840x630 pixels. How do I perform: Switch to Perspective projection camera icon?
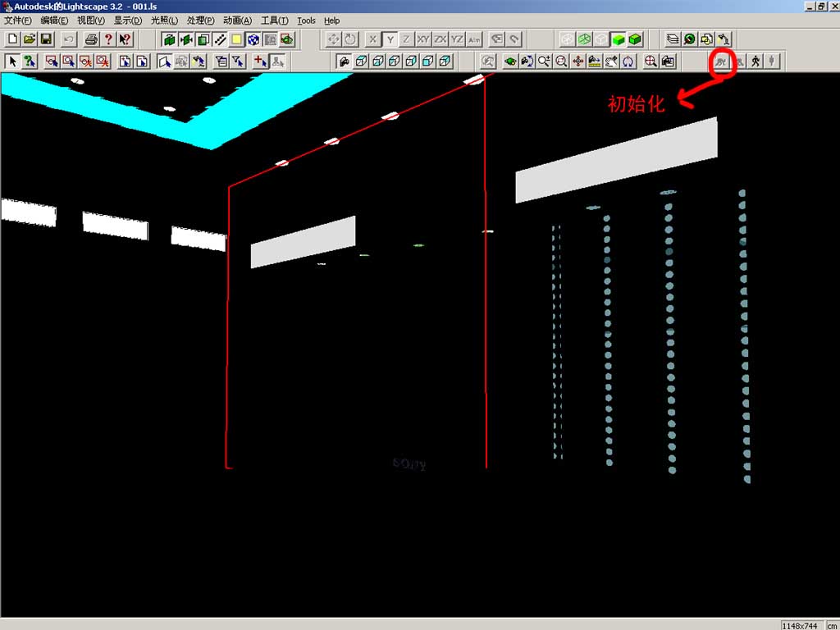[x=344, y=61]
